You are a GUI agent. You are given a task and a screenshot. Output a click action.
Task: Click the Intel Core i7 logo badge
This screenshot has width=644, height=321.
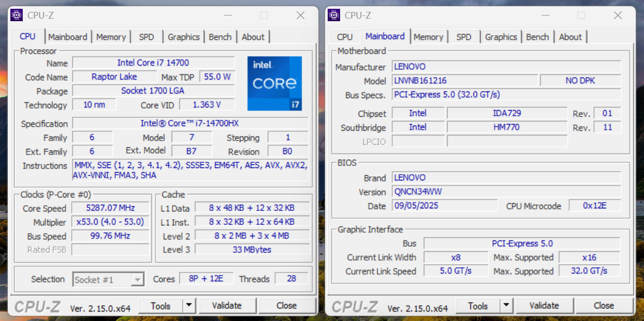[x=274, y=83]
